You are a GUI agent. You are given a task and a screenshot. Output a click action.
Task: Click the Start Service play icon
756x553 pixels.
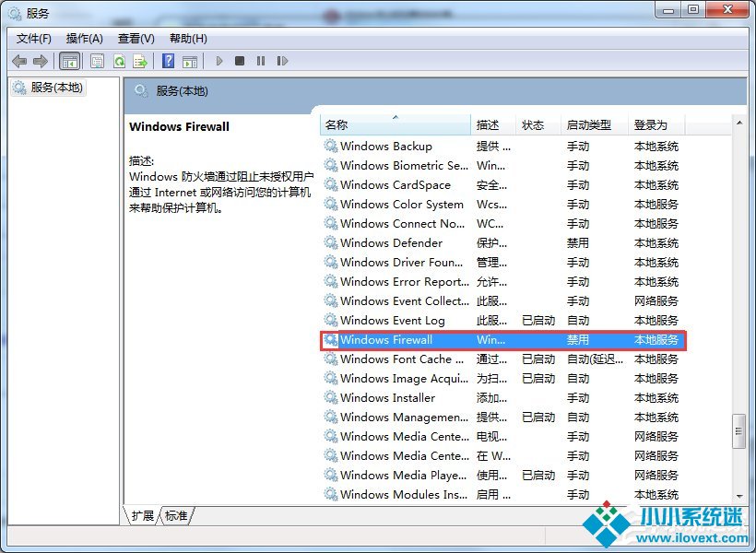tap(219, 61)
